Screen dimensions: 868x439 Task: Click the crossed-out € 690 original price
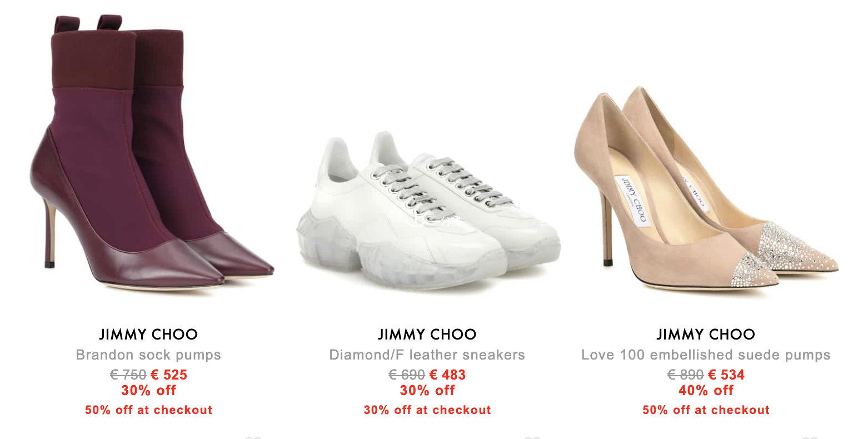point(407,375)
